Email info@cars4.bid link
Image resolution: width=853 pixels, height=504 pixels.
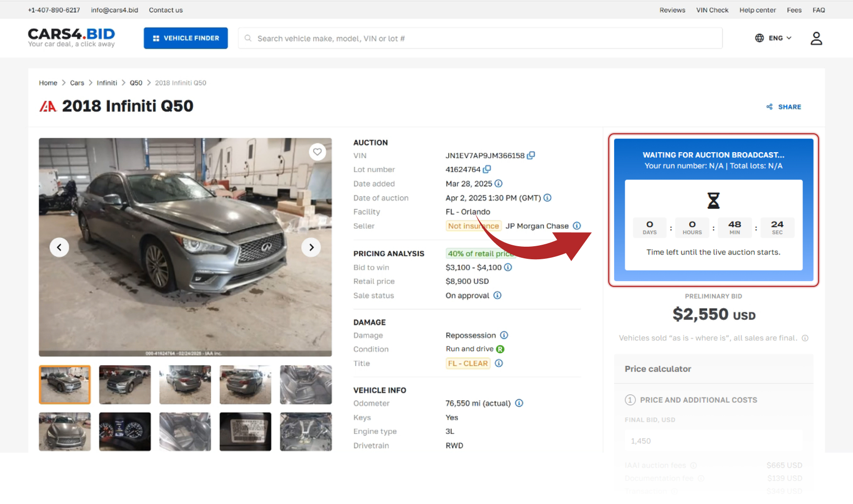tap(114, 10)
